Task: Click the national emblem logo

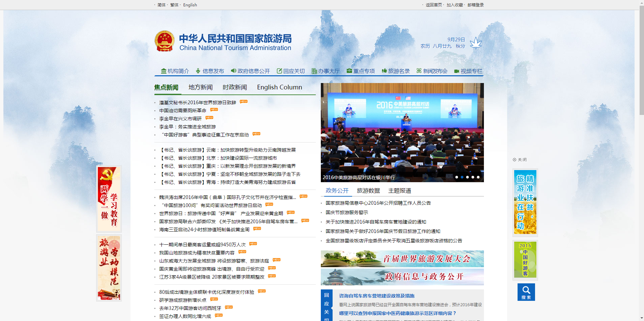Action: tap(164, 41)
